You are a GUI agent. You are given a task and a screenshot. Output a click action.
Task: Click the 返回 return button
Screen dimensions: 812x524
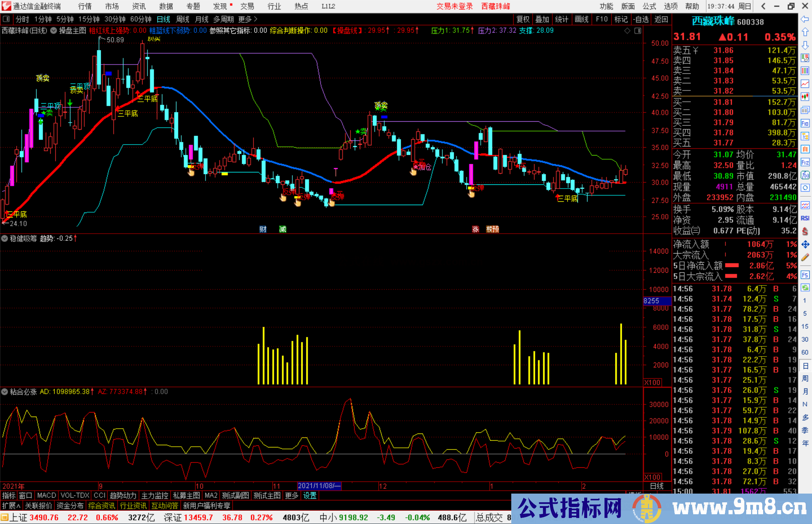click(661, 19)
